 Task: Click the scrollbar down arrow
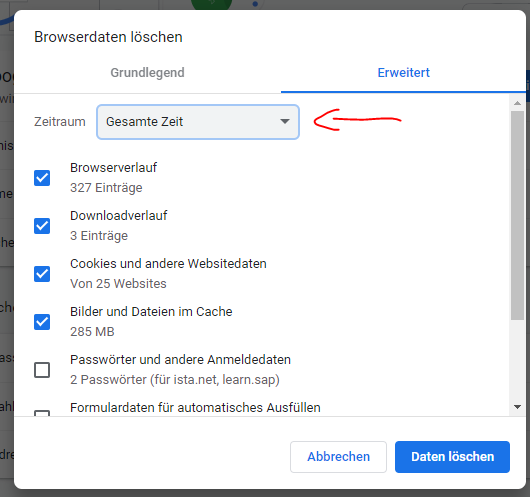(517, 407)
